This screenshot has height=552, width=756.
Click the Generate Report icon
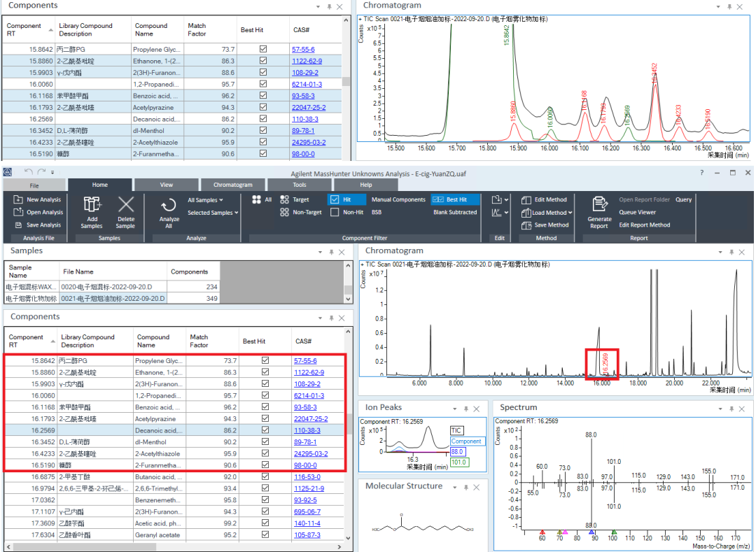[x=600, y=205]
